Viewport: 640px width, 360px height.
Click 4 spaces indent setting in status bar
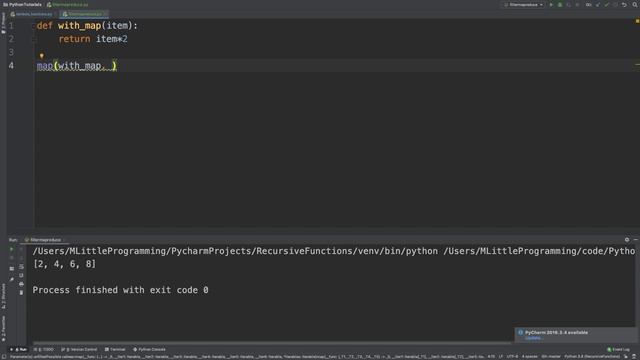click(529, 356)
